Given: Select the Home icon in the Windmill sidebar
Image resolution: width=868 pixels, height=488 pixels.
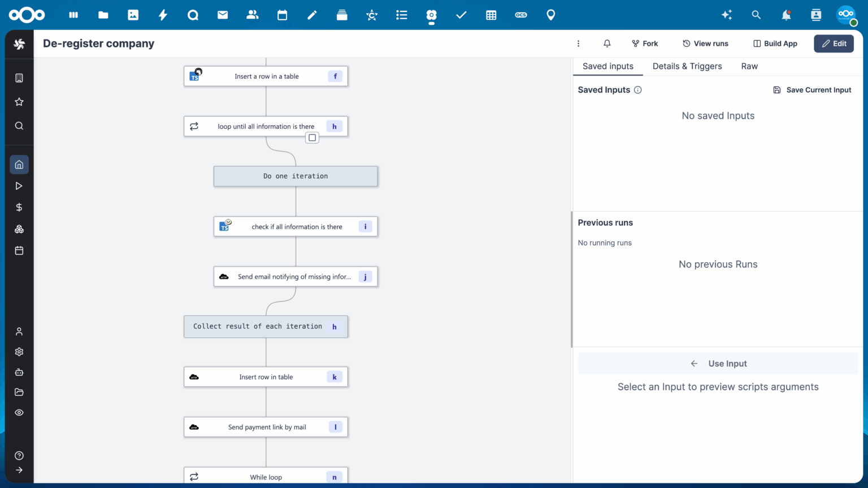Looking at the screenshot, I should tap(19, 164).
